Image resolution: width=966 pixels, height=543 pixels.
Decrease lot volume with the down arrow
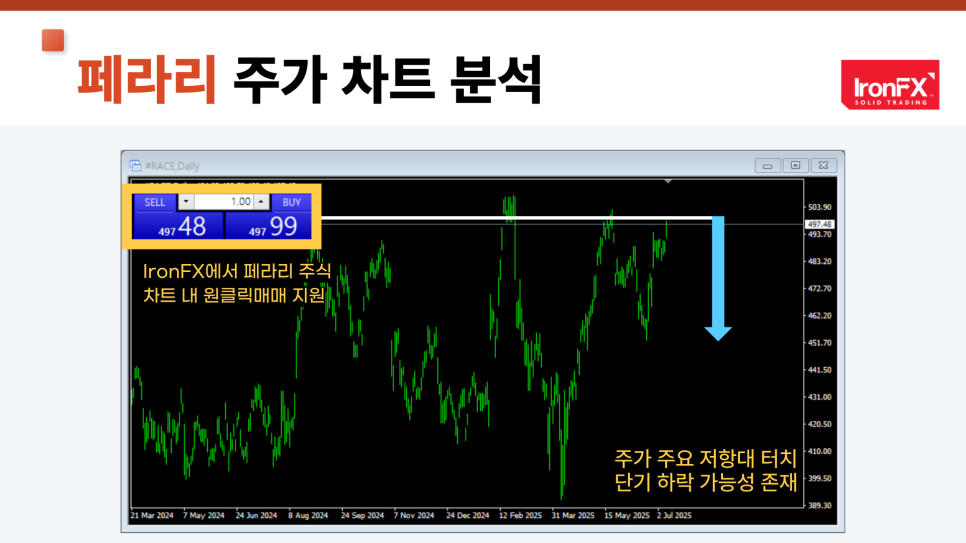pyautogui.click(x=186, y=202)
